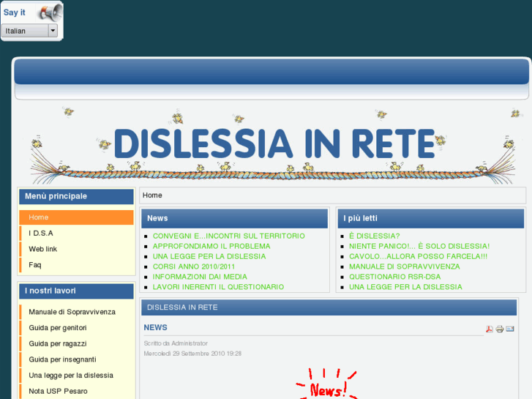Click the PDF icon for NEWS article

(x=490, y=329)
